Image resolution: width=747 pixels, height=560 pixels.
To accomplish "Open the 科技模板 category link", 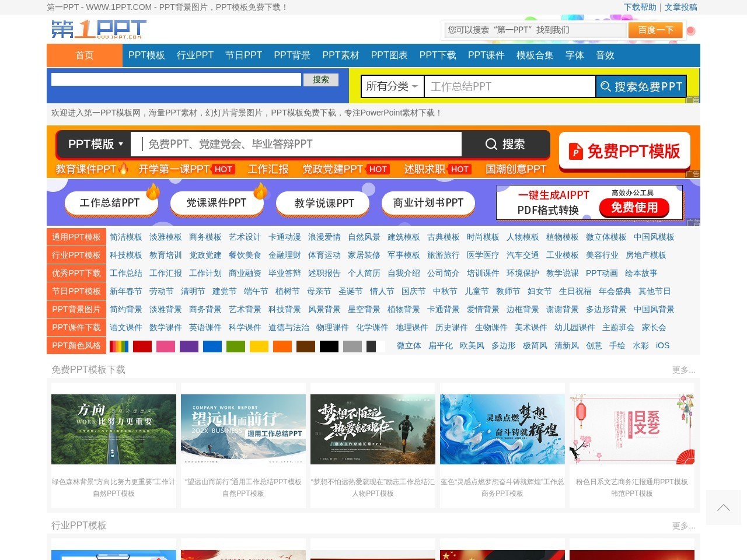I will [126, 256].
